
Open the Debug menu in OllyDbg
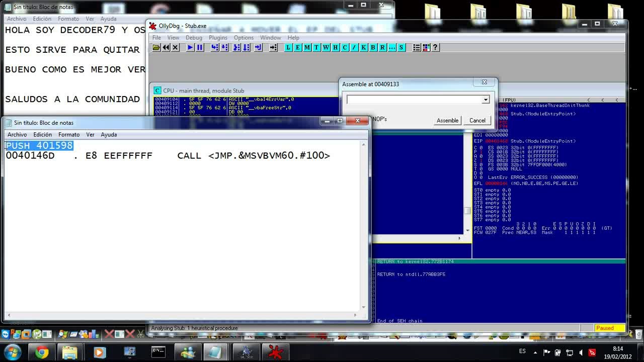[x=194, y=38]
